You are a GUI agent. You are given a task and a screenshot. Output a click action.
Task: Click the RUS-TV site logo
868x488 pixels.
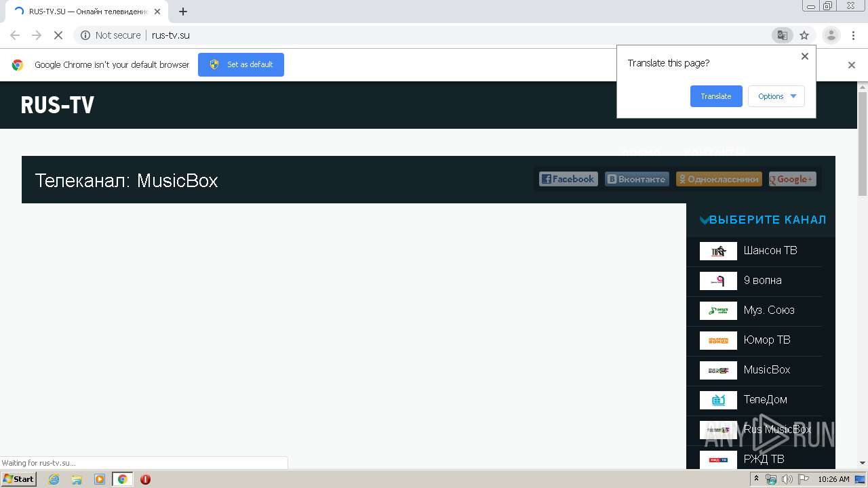click(x=58, y=105)
